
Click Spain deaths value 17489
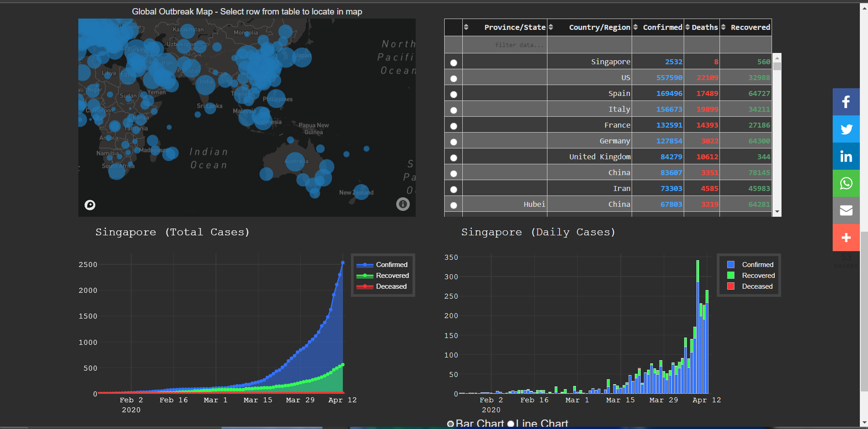tap(707, 93)
